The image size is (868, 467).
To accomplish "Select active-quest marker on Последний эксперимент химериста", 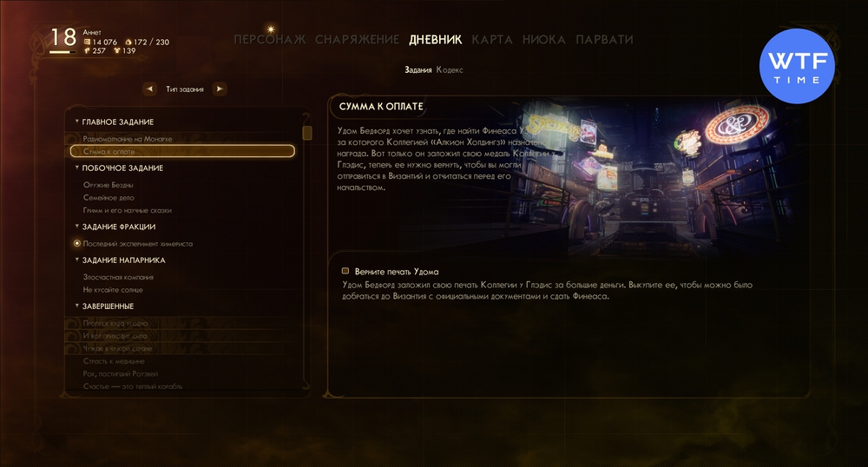I will (77, 243).
